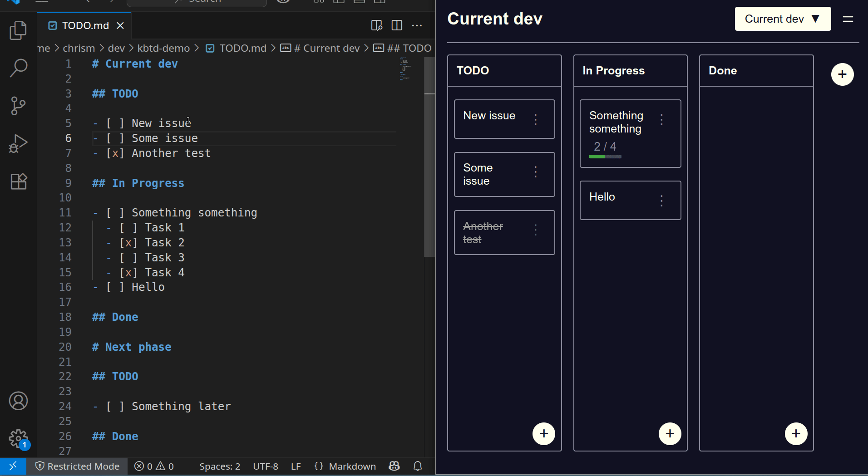Open the Extensions view
This screenshot has height=476, width=868.
pos(18,181)
